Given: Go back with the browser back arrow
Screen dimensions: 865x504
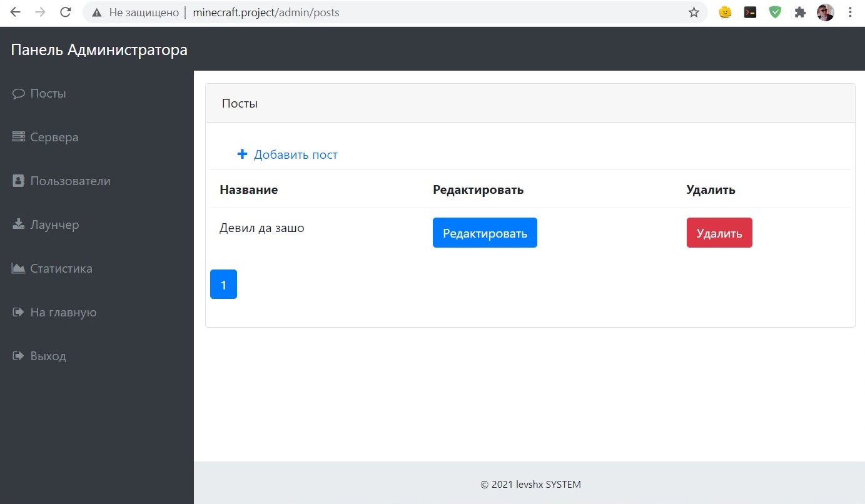Looking at the screenshot, I should tap(15, 12).
